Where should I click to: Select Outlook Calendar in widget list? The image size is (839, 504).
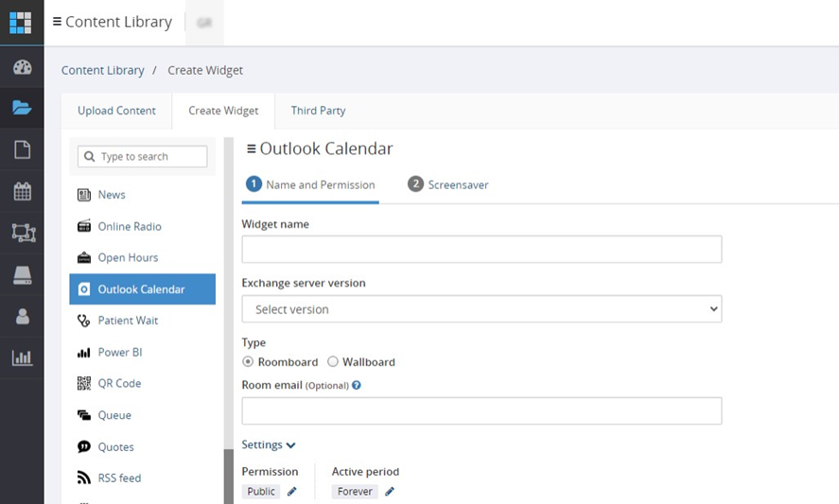142,289
